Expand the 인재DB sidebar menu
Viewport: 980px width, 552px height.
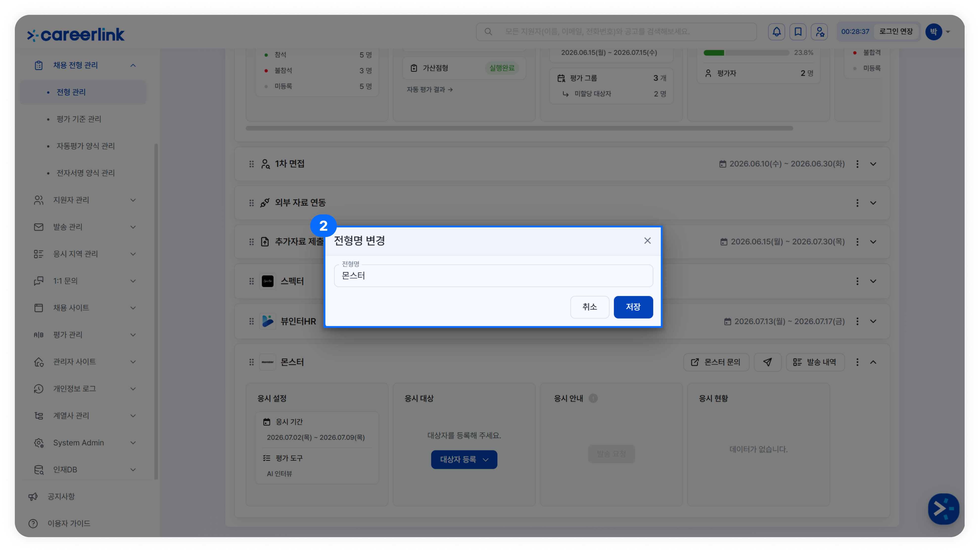coord(133,470)
